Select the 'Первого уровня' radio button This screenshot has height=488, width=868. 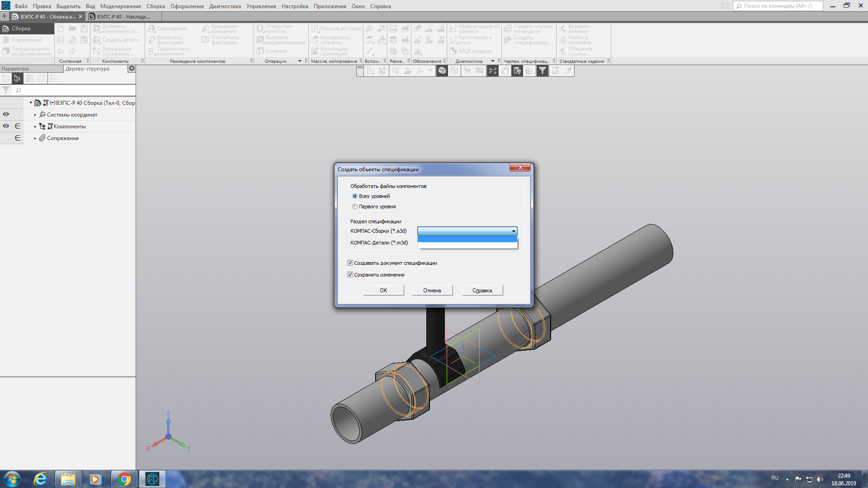pos(355,206)
